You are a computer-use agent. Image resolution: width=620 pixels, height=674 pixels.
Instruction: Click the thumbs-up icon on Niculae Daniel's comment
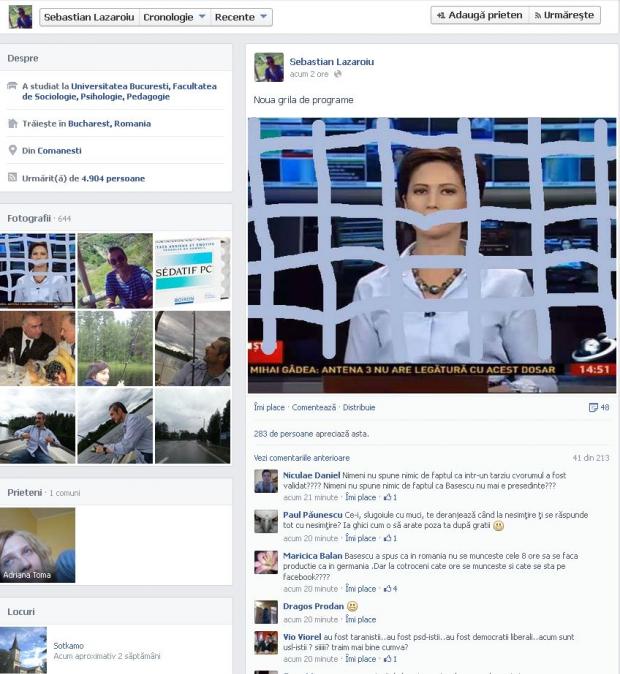(387, 497)
